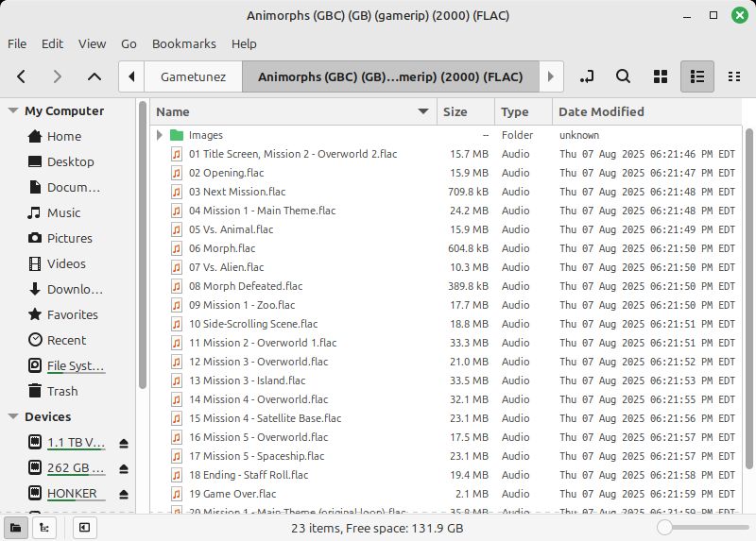Open File System in the sidebar

pos(76,366)
